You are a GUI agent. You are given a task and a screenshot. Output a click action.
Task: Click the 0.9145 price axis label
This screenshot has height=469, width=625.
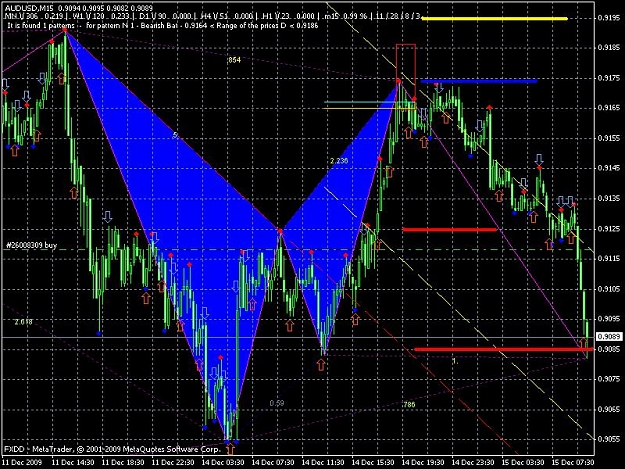[x=609, y=168]
